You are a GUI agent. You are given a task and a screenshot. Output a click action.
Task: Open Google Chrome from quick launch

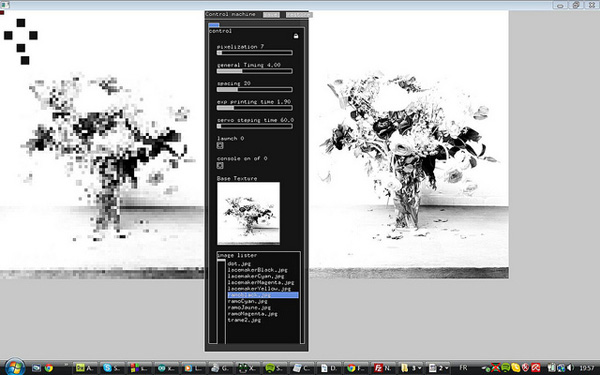pyautogui.click(x=49, y=368)
